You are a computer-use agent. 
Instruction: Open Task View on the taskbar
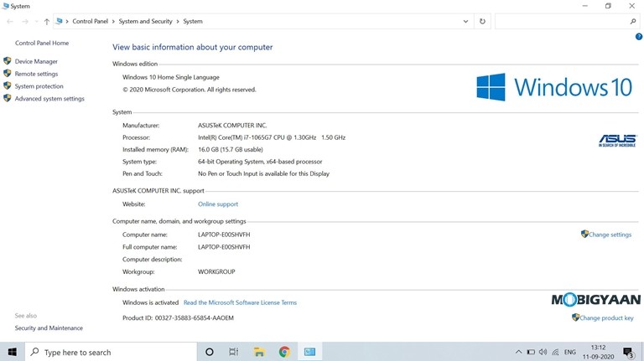pyautogui.click(x=233, y=352)
